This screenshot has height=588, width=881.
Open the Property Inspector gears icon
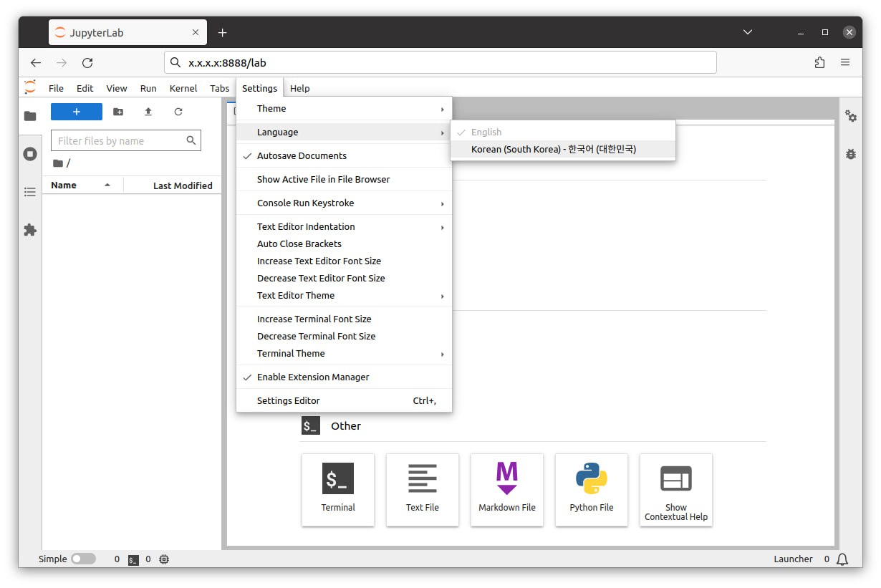pos(851,116)
